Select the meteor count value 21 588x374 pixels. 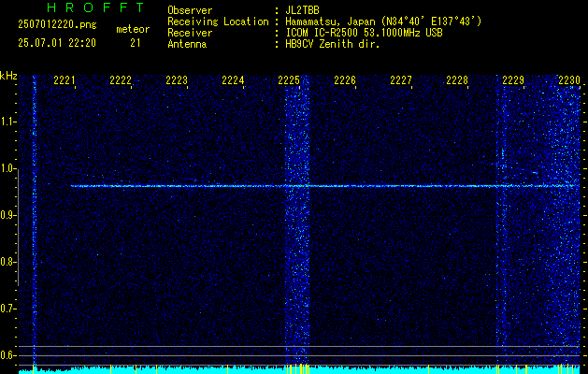click(x=136, y=43)
